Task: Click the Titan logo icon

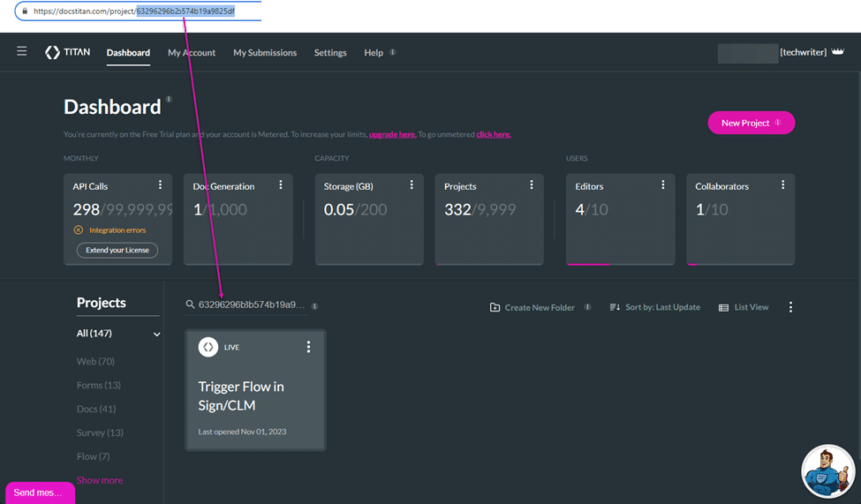Action: click(53, 53)
